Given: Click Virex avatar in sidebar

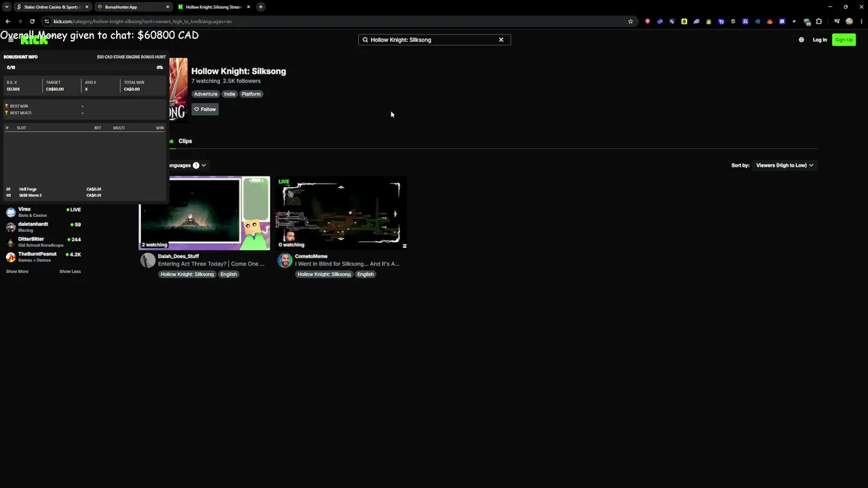Looking at the screenshot, I should (11, 211).
